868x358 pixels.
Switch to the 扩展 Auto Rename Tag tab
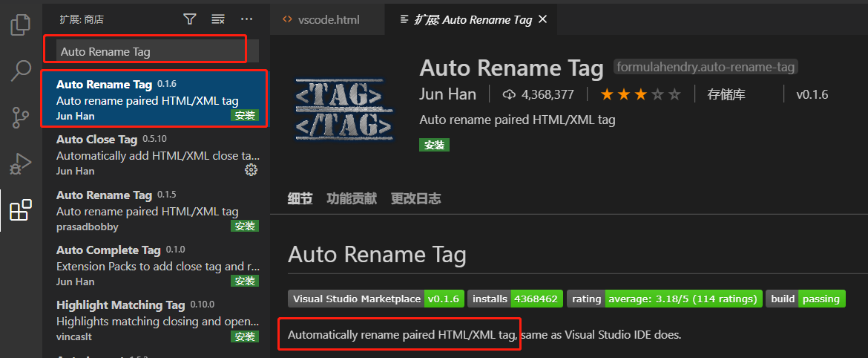471,19
